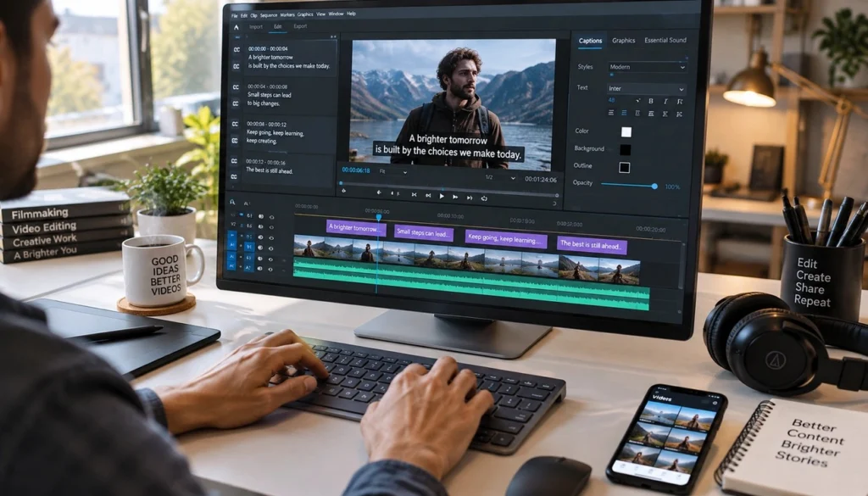
Task: Click the home icon beside Import tab
Action: click(x=236, y=26)
